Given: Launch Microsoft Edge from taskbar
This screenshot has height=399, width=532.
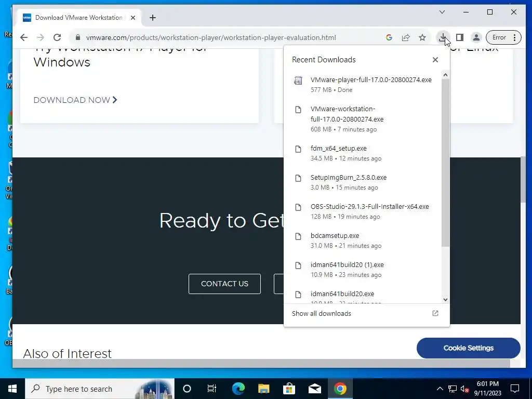Looking at the screenshot, I should click(238, 389).
